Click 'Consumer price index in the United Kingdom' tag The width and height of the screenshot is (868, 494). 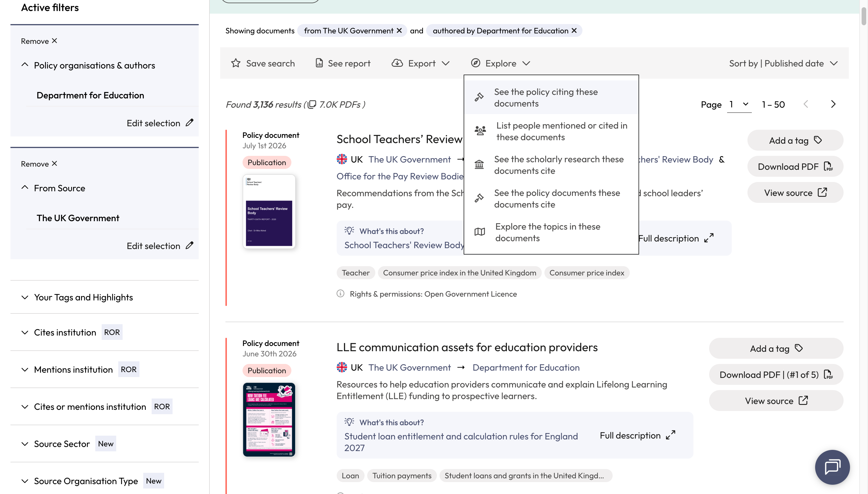(x=460, y=273)
